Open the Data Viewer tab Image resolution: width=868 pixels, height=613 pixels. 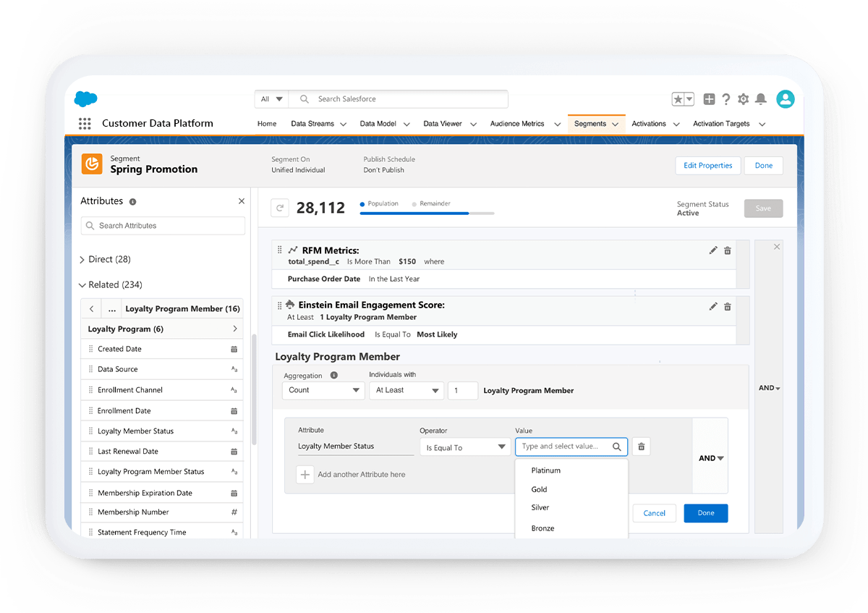(x=443, y=124)
